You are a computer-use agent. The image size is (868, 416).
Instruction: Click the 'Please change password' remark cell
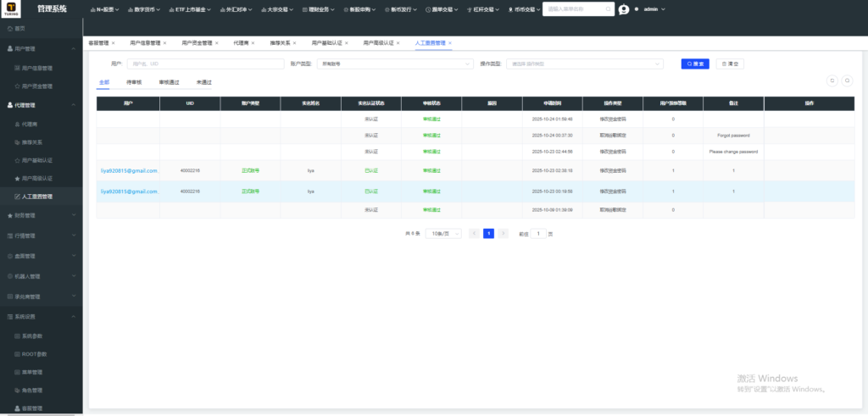(733, 152)
